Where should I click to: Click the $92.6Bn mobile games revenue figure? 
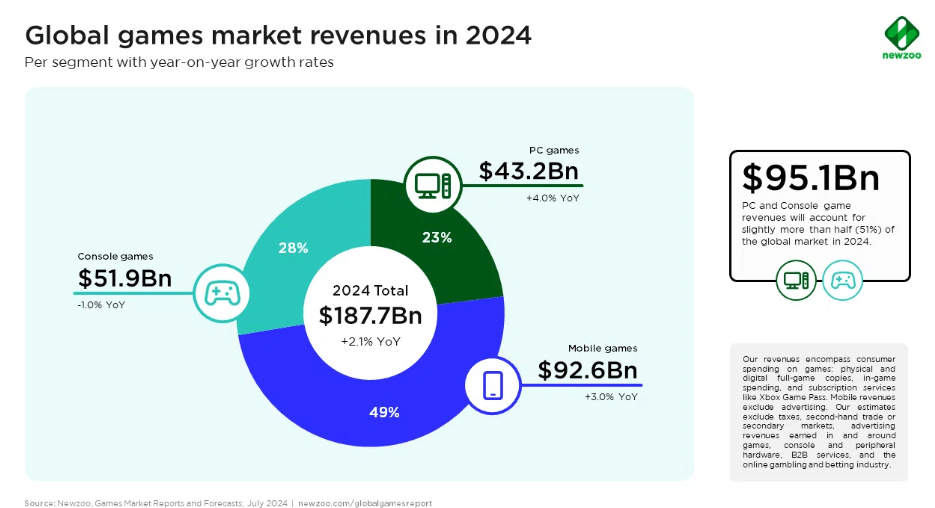(x=587, y=371)
